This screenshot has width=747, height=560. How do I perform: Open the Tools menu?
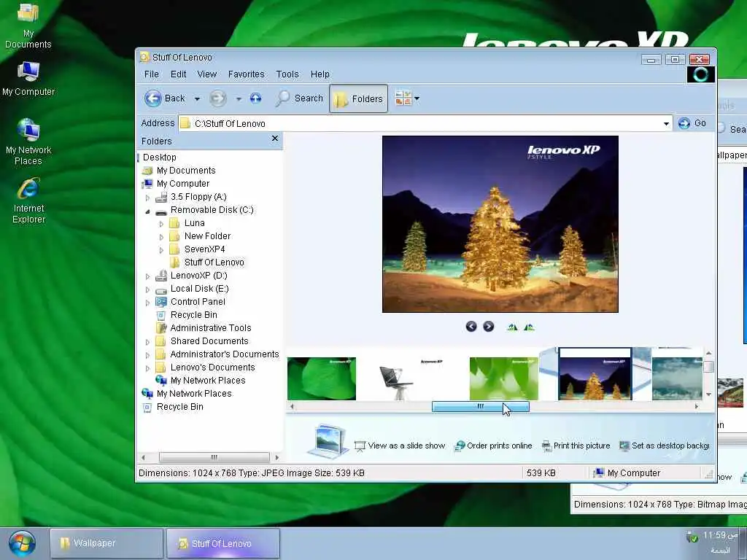[x=287, y=74]
